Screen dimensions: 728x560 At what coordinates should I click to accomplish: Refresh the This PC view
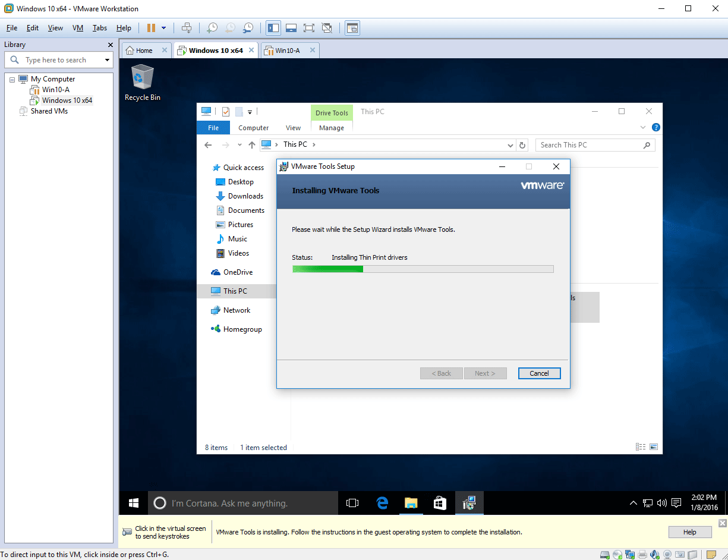pyautogui.click(x=522, y=145)
